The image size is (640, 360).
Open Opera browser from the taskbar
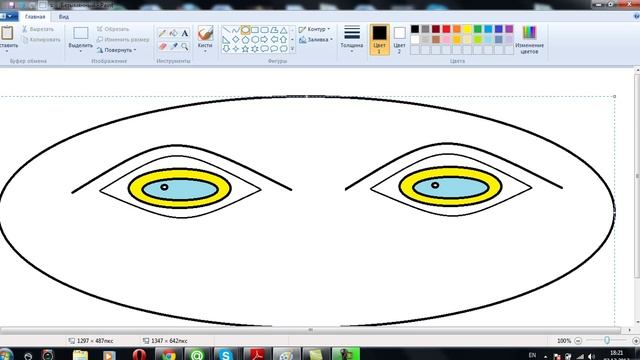139,355
